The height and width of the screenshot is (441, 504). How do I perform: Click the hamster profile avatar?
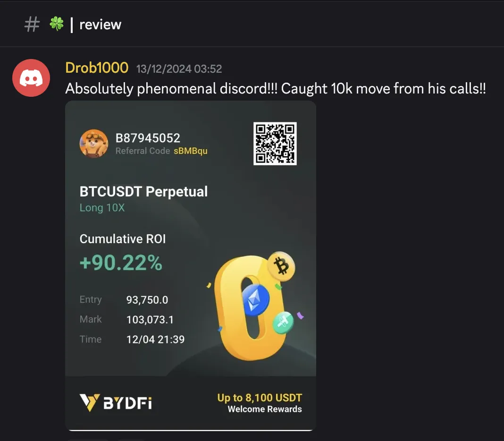(94, 144)
